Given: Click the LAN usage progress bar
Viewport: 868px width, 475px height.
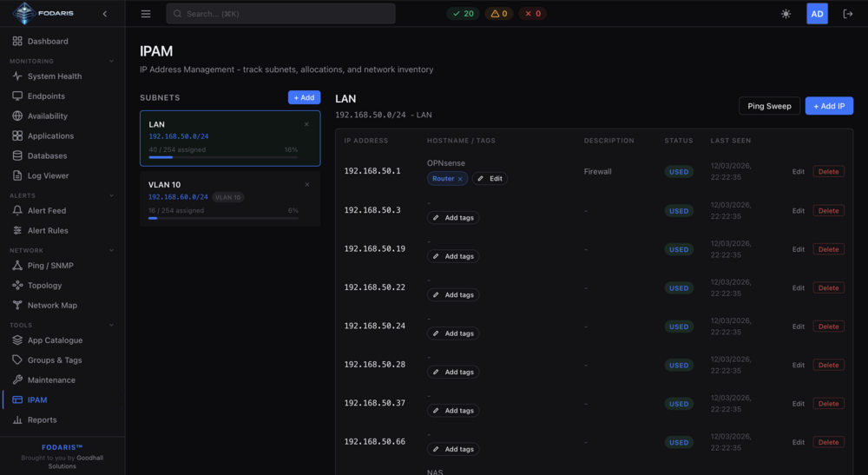Looking at the screenshot, I should point(224,158).
